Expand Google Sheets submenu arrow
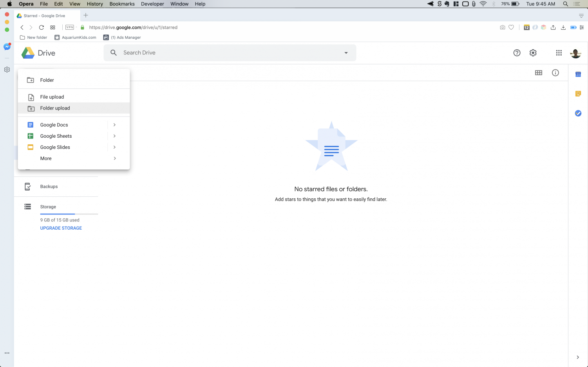The image size is (588, 367). point(114,136)
